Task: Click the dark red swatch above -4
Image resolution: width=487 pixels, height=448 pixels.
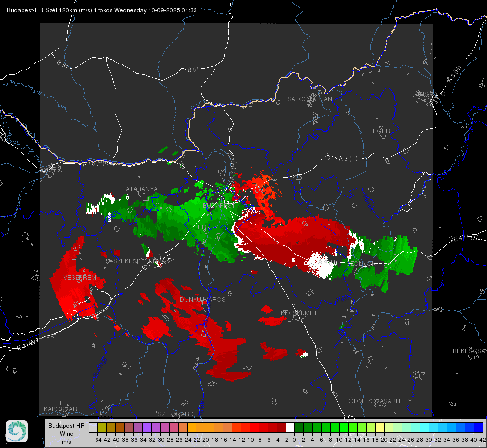Action: click(x=281, y=427)
